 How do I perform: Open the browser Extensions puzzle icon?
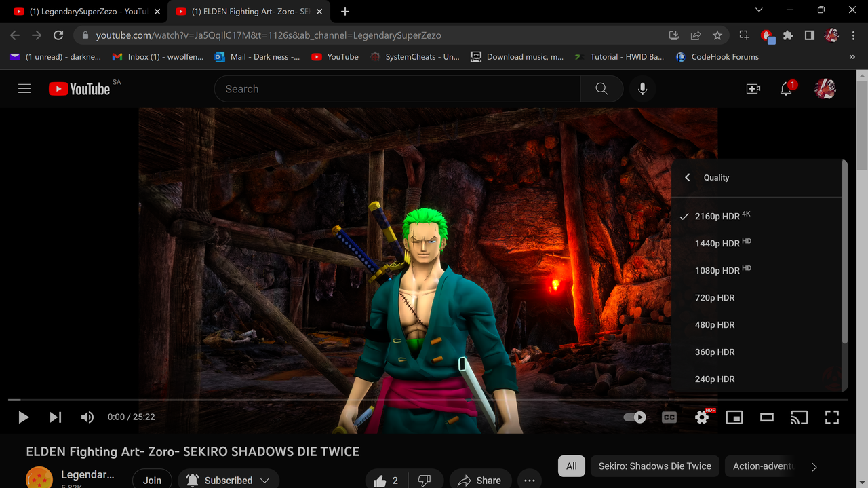788,35
